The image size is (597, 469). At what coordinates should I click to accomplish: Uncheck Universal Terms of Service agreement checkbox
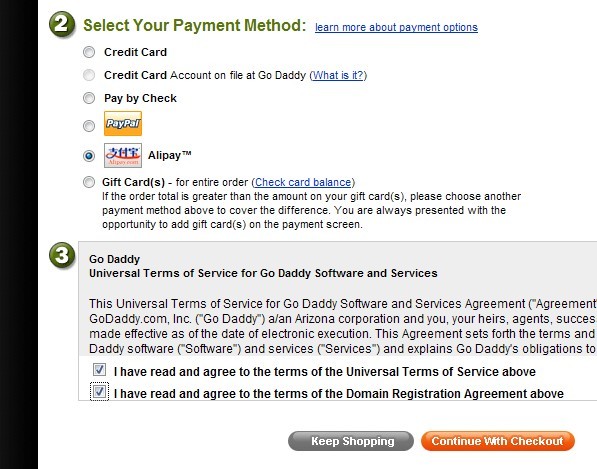[99, 369]
